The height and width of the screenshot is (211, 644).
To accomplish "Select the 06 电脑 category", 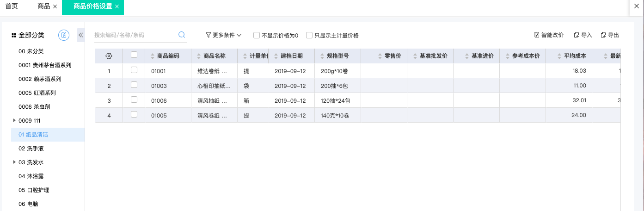I will pyautogui.click(x=28, y=204).
